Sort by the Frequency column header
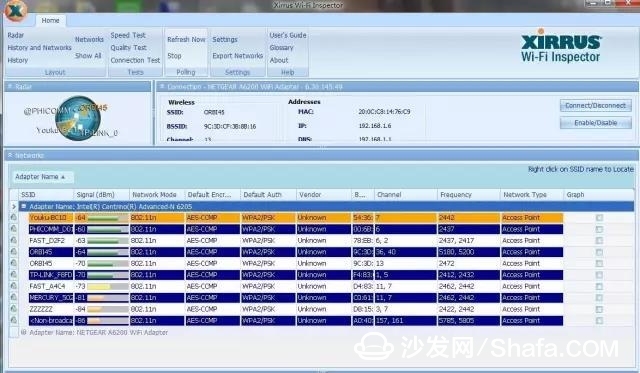640x373 pixels. 469,195
